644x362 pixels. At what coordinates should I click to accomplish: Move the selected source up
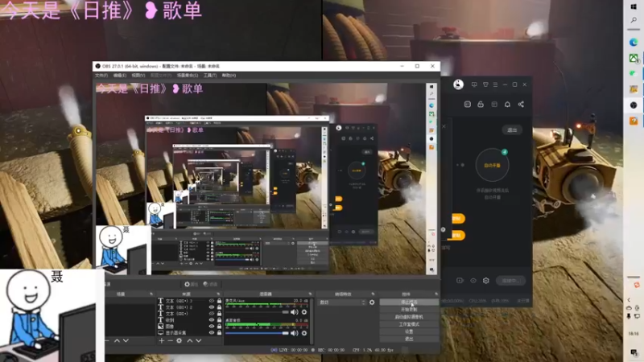click(x=190, y=340)
